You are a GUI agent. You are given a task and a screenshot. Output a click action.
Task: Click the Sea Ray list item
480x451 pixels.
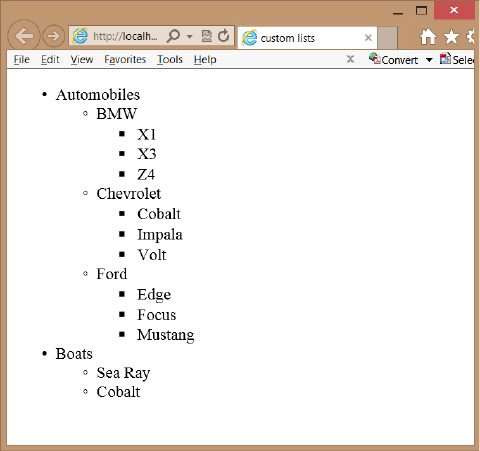(123, 373)
